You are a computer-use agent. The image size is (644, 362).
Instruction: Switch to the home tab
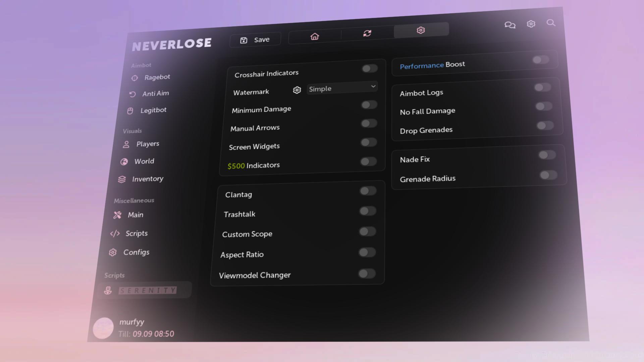[315, 36]
